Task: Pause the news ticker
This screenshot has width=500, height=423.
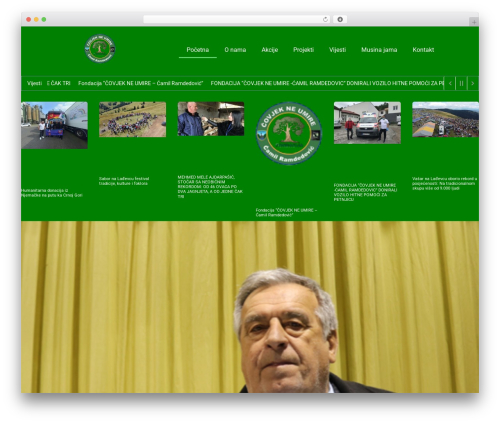Action: tap(461, 83)
